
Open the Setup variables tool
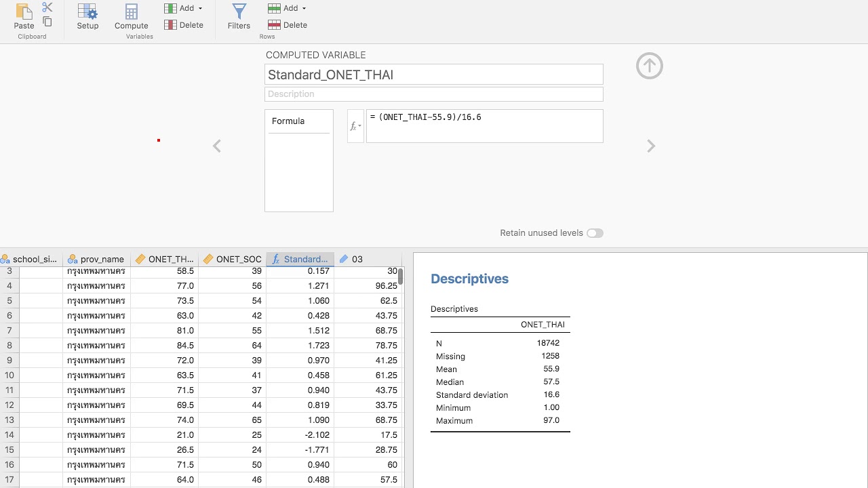coord(87,16)
